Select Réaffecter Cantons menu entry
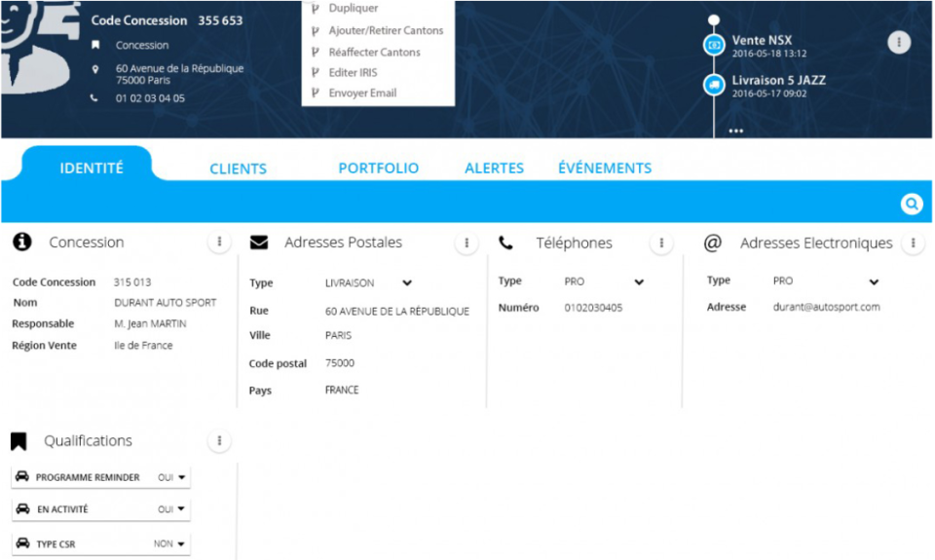 [x=374, y=53]
